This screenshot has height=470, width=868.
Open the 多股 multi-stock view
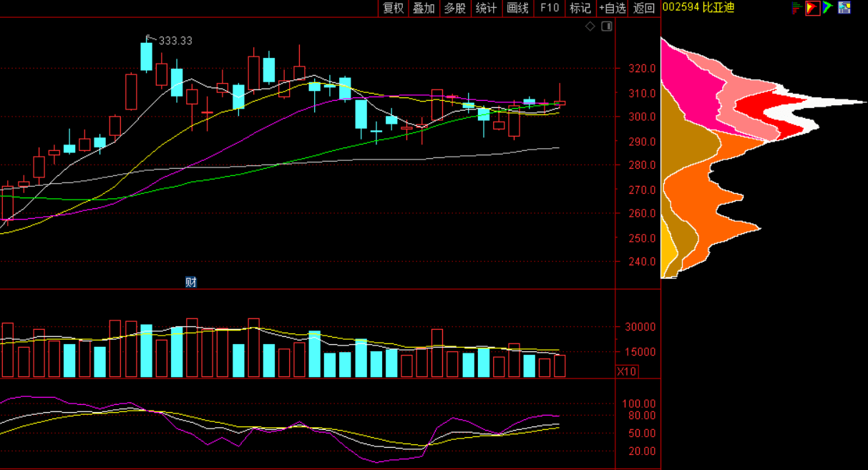(455, 8)
